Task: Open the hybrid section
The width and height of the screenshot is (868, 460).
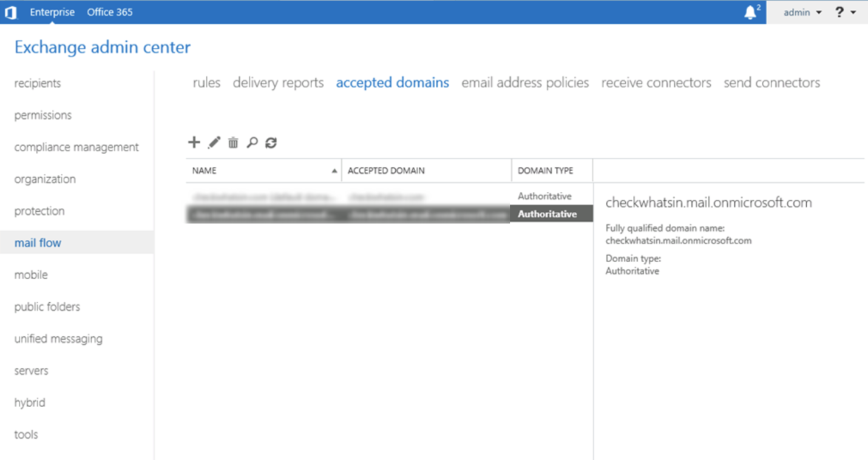Action: 30,403
